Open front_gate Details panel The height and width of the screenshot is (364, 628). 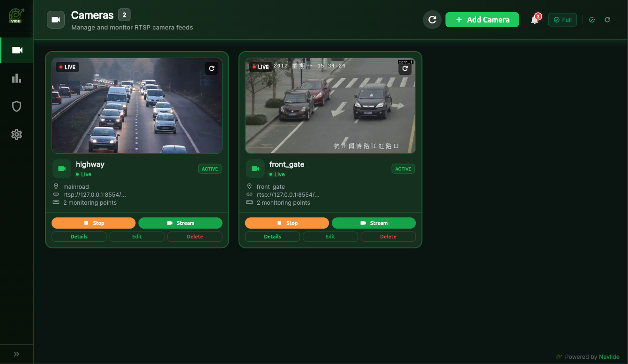pyautogui.click(x=272, y=237)
